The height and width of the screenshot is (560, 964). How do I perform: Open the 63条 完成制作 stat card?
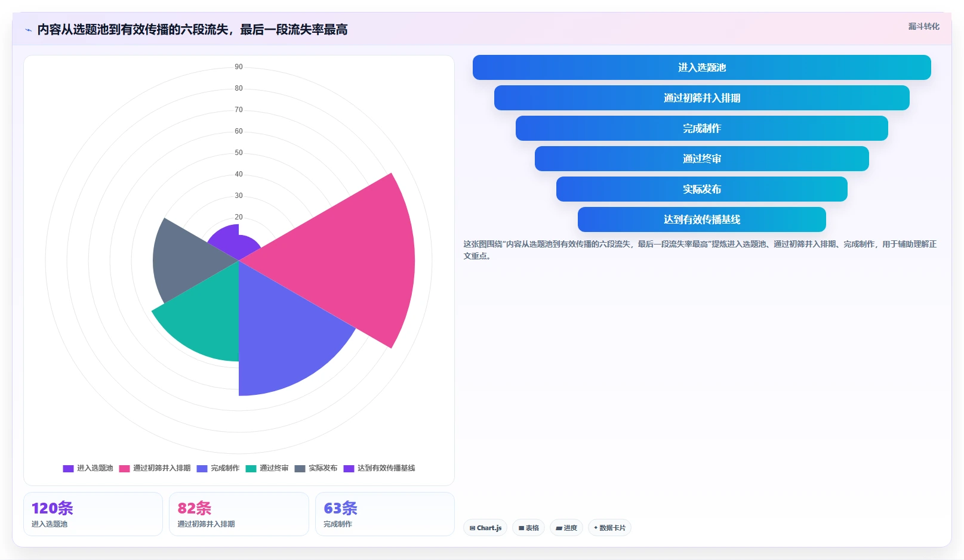385,514
